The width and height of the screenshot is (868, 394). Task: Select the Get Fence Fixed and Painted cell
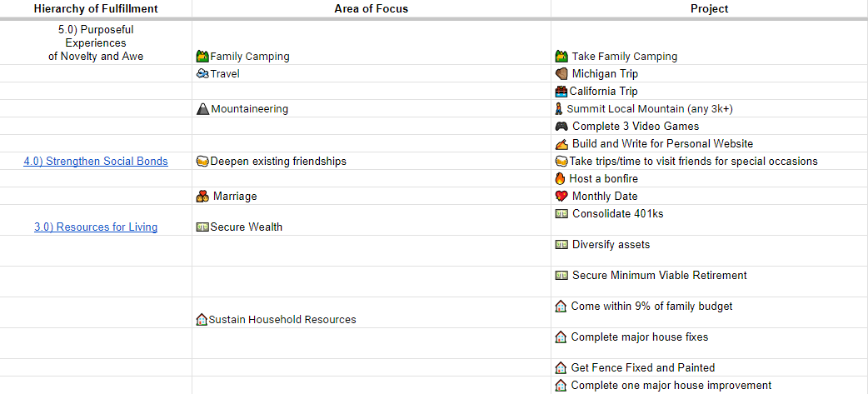tap(642, 367)
